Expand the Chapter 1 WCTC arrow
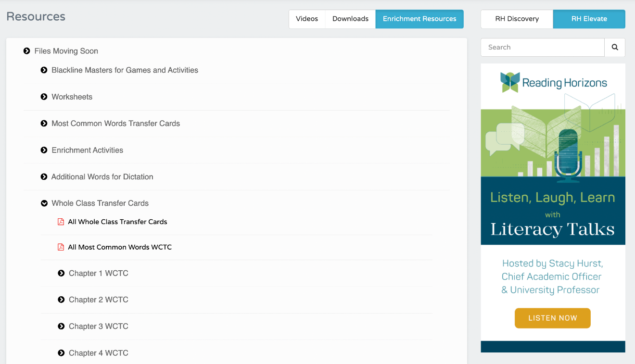The image size is (635, 364). pos(61,273)
